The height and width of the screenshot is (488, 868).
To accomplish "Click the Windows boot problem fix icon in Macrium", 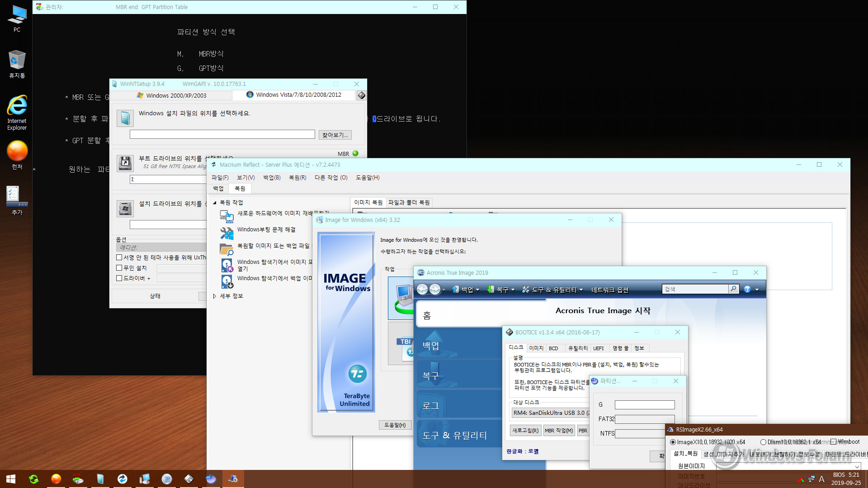I will click(x=227, y=233).
